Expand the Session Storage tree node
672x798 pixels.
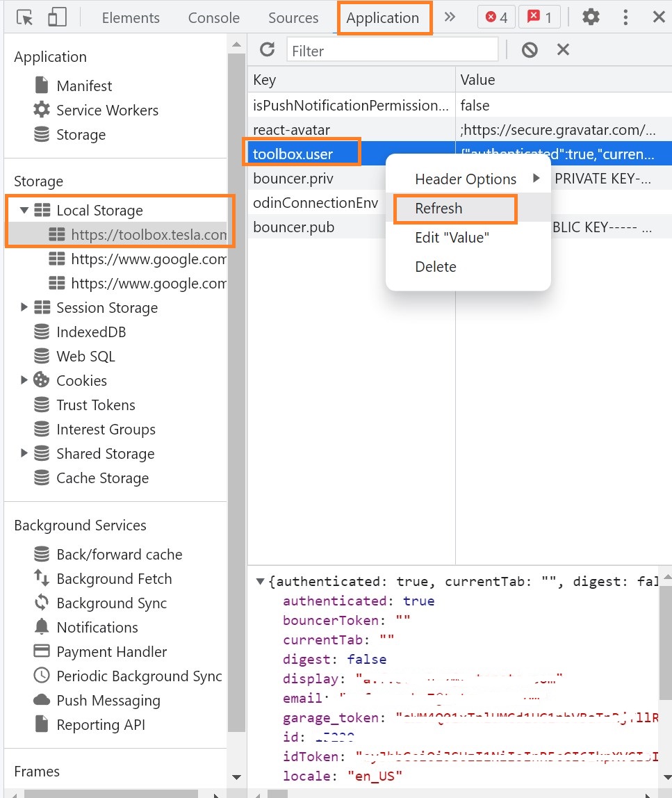24,307
